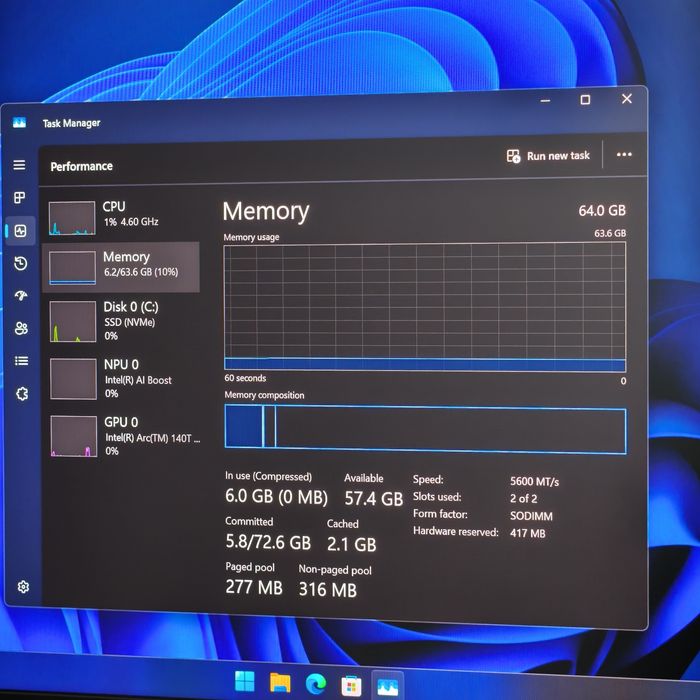Click the CPU usage mini graph thumbnail
700x700 pixels.
click(72, 218)
